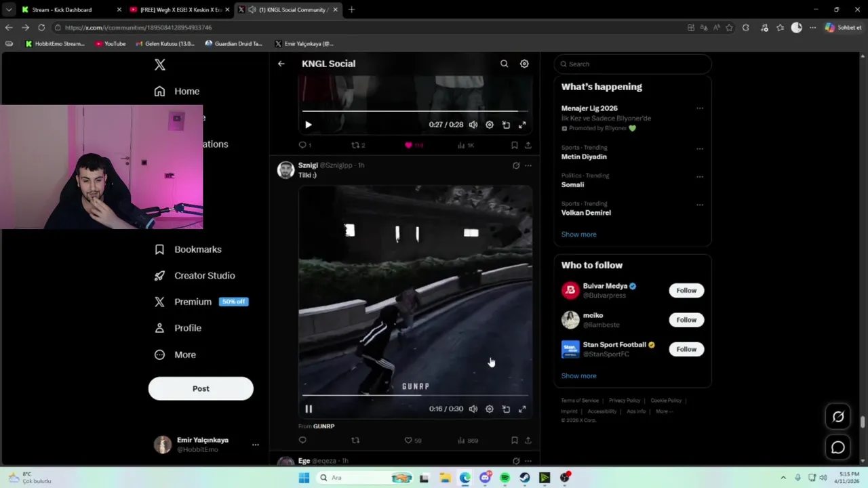Seek on the GUNRP video progress bar

(x=415, y=395)
